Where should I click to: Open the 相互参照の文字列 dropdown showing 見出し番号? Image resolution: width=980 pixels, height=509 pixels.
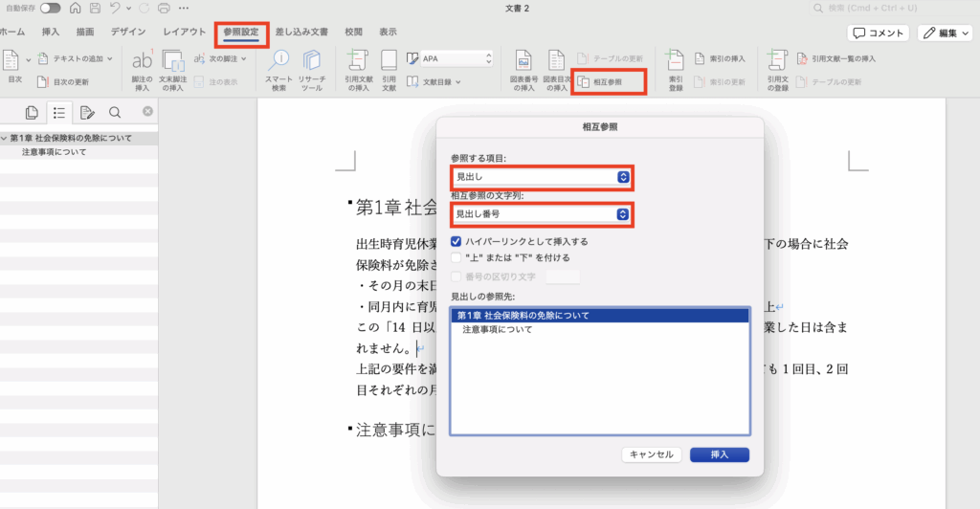pyautogui.click(x=541, y=214)
